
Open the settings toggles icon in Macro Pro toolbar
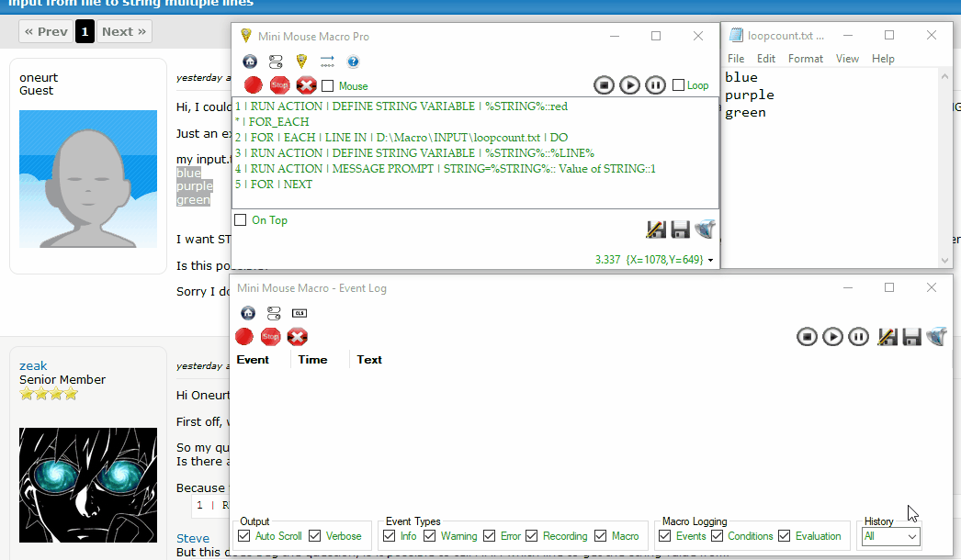276,62
